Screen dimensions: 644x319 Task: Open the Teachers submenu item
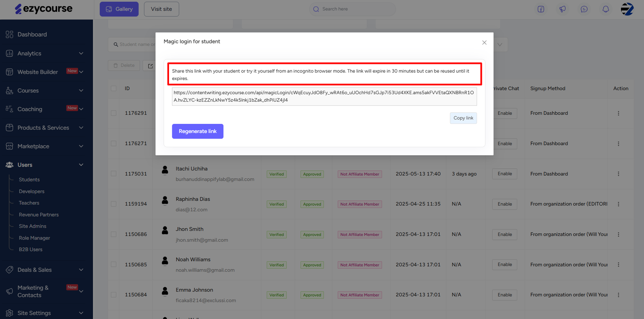click(29, 203)
